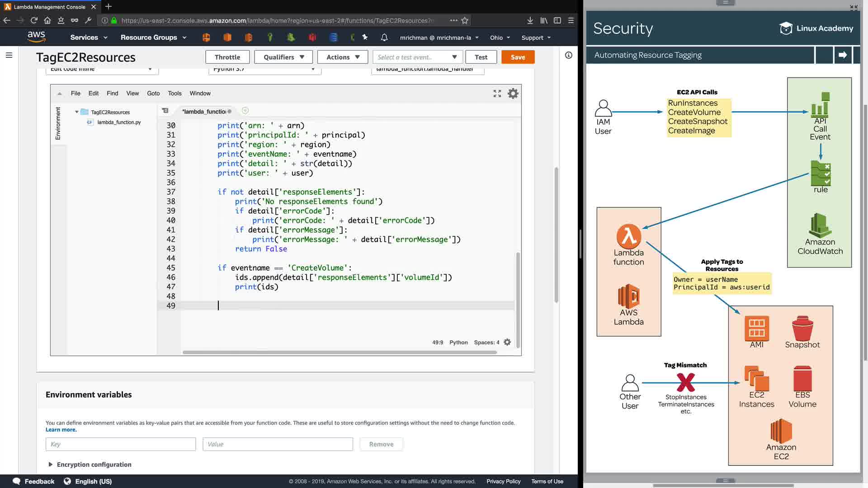Open the Goto menu in editor
The width and height of the screenshot is (868, 488).
[x=153, y=94]
